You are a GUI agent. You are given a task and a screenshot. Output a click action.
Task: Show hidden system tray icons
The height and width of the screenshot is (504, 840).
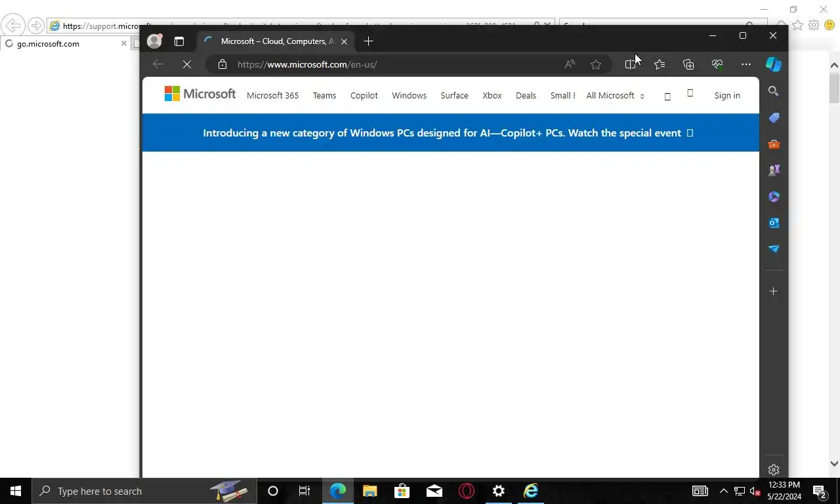pos(724,491)
